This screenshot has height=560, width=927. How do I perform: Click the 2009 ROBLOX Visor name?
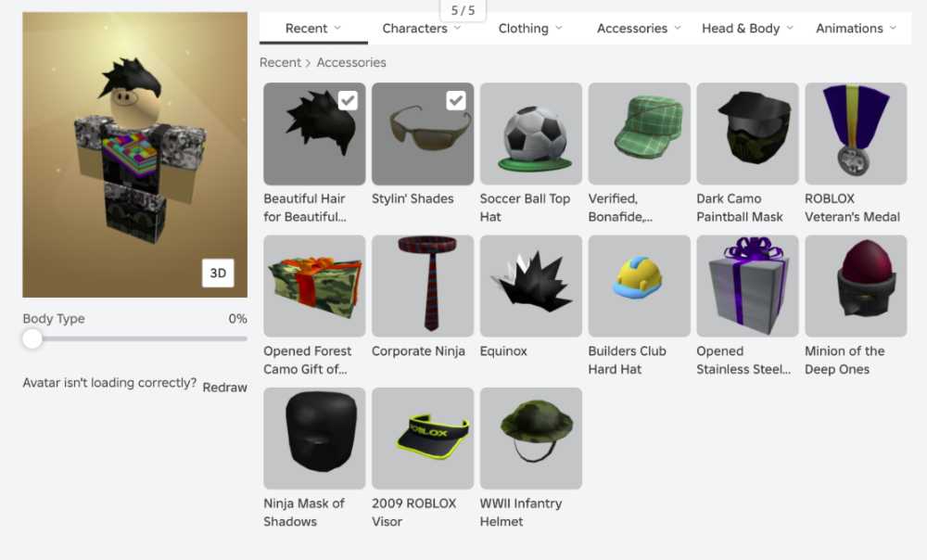pos(413,513)
